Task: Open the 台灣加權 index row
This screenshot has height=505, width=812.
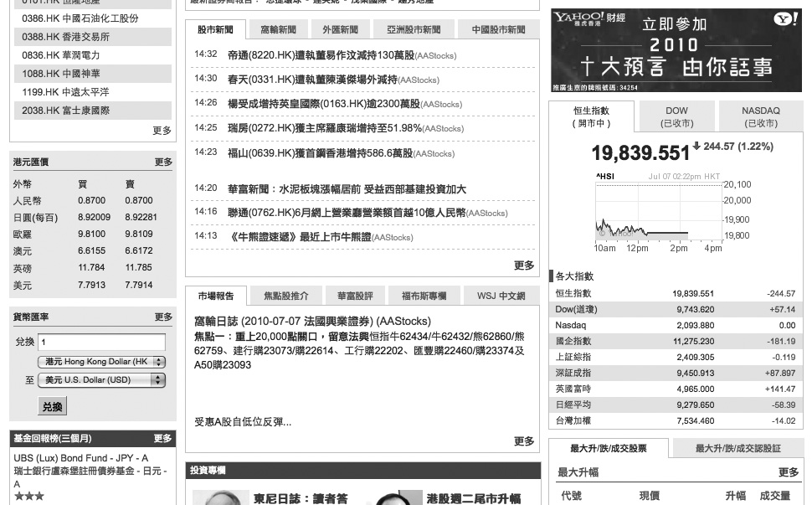Action: (676, 421)
